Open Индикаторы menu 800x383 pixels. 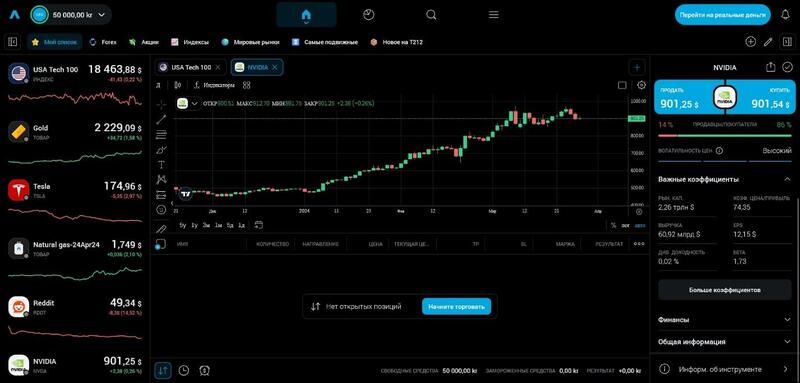click(214, 85)
